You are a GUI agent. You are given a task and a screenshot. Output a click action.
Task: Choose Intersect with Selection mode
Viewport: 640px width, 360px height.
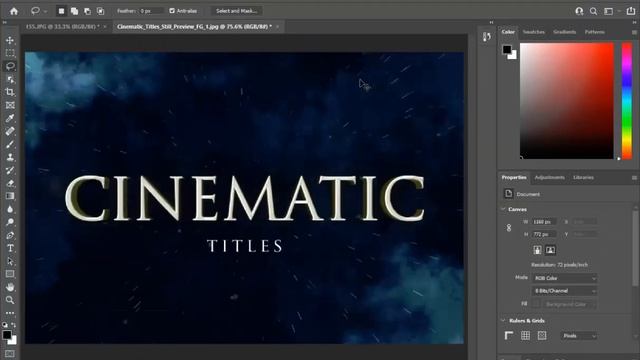(100, 11)
